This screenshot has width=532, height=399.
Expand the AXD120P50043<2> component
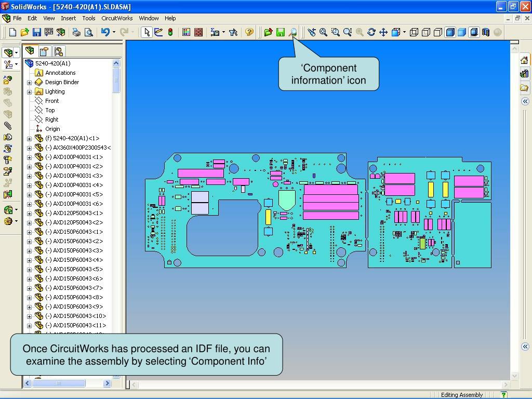point(29,223)
